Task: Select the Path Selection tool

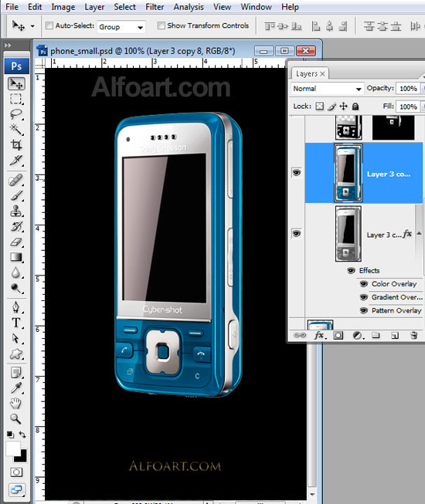Action: tap(16, 338)
